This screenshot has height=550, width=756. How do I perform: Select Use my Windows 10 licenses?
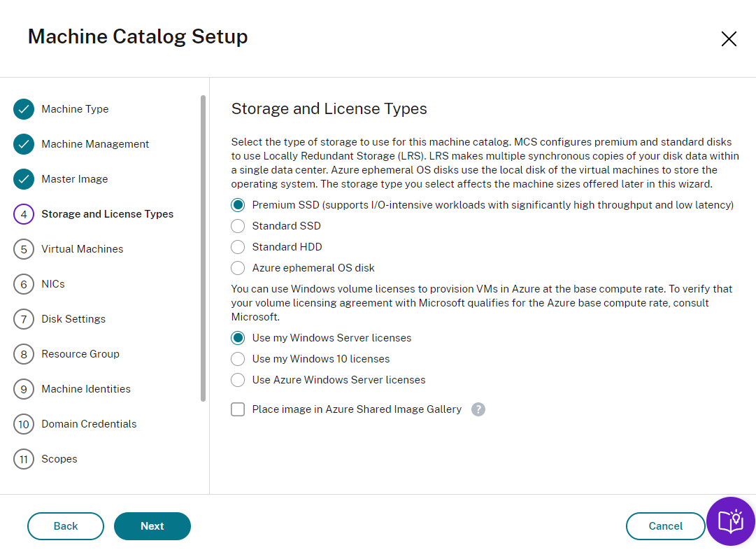coord(238,359)
